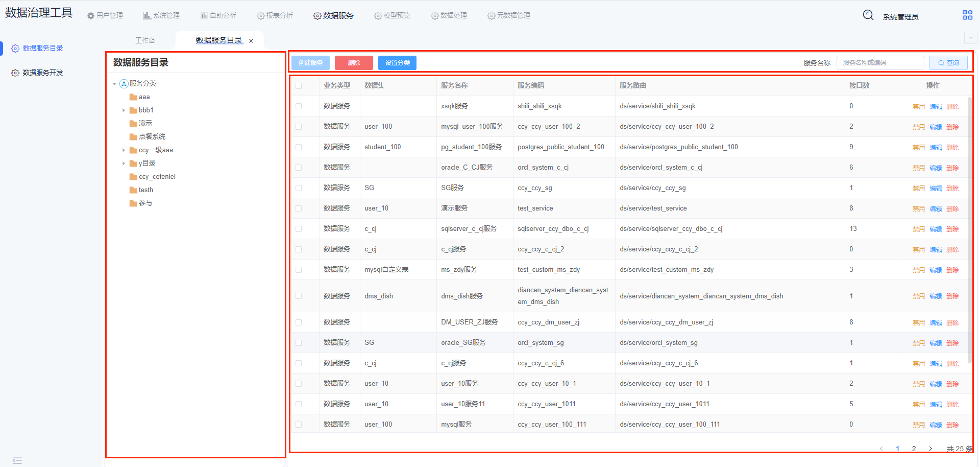
Task: Toggle the select-all checkbox in table header
Action: [x=299, y=86]
